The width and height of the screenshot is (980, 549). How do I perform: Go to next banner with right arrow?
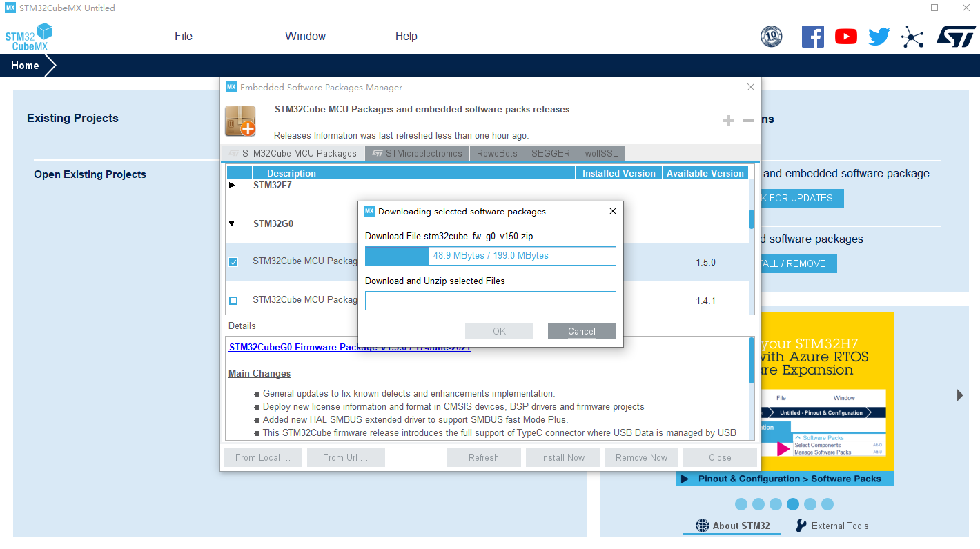tap(960, 395)
